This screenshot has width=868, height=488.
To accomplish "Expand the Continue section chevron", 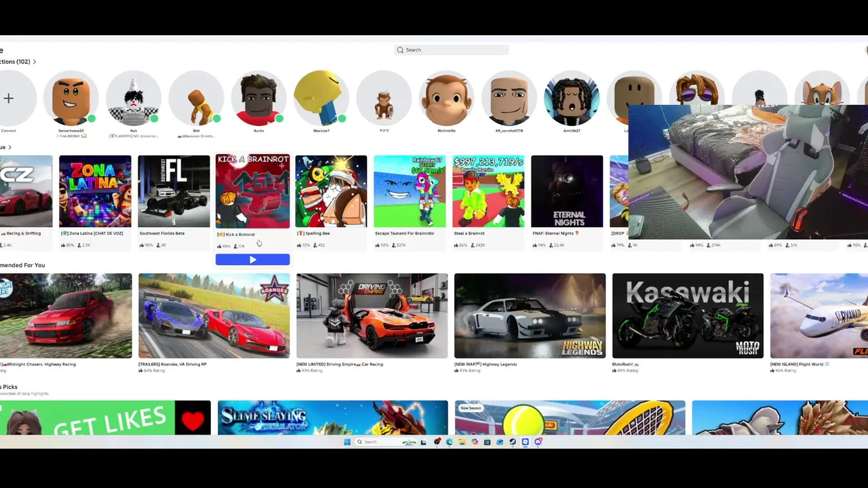I will click(x=9, y=147).
